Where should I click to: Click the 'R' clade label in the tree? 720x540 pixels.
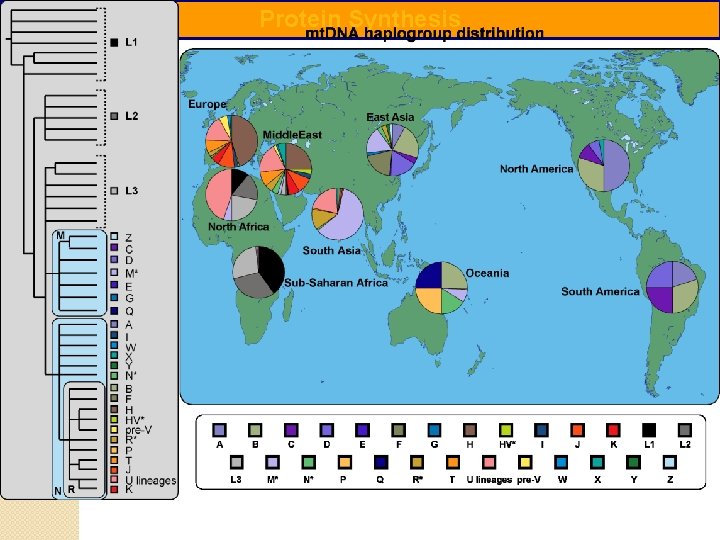click(71, 490)
